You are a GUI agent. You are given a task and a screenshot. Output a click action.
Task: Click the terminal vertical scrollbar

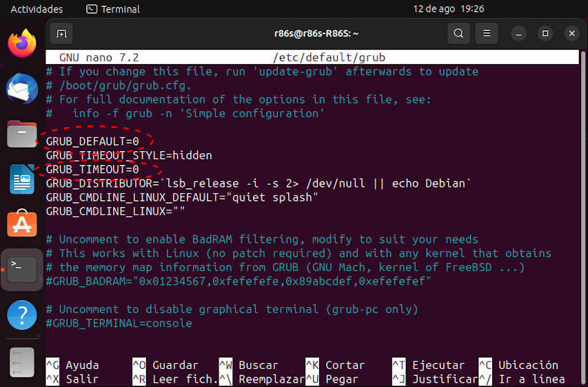click(x=582, y=218)
